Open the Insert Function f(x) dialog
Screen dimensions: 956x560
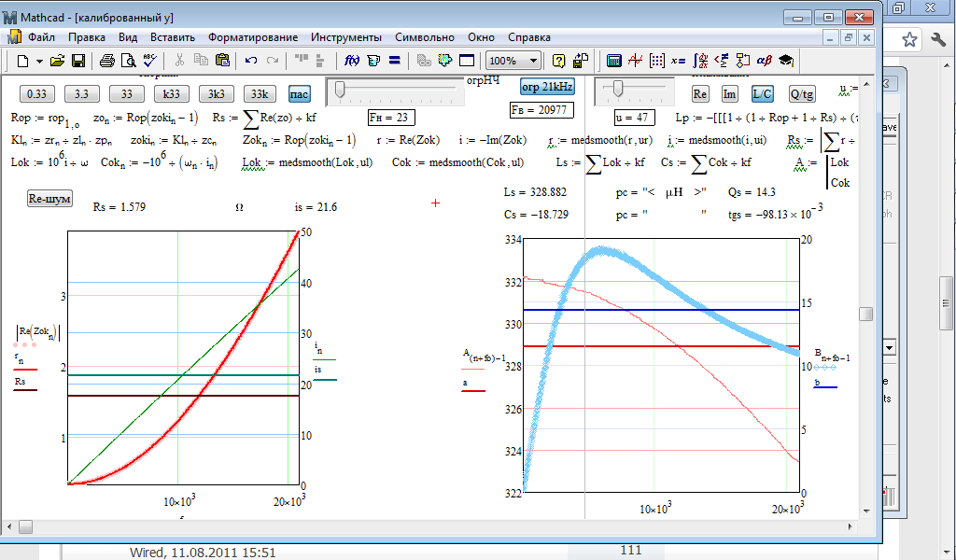(352, 61)
